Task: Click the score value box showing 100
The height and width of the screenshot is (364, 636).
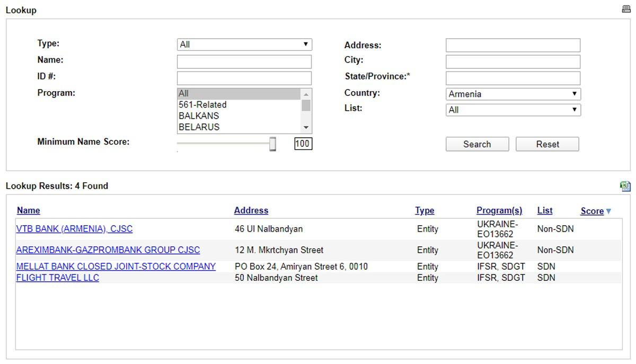Action: (x=303, y=144)
